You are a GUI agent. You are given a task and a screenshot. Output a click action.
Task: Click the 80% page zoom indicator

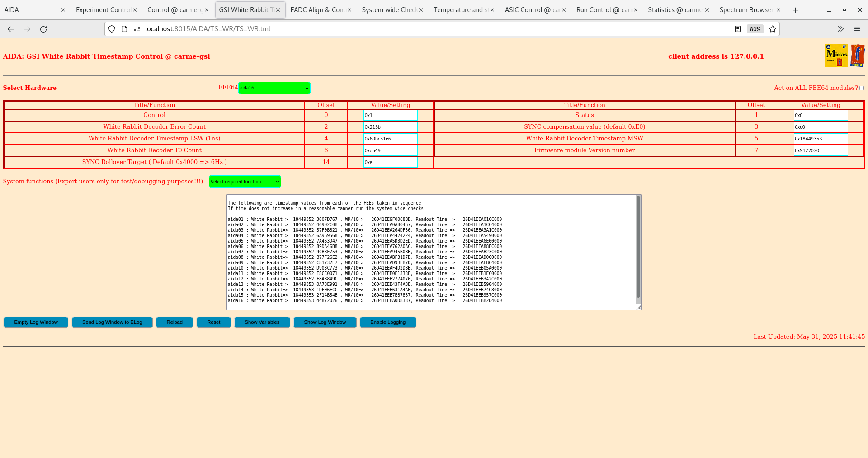pyautogui.click(x=755, y=29)
